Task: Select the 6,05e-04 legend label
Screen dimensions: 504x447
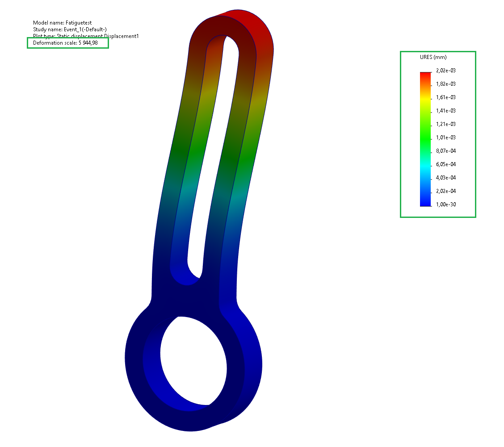Action: pyautogui.click(x=445, y=164)
